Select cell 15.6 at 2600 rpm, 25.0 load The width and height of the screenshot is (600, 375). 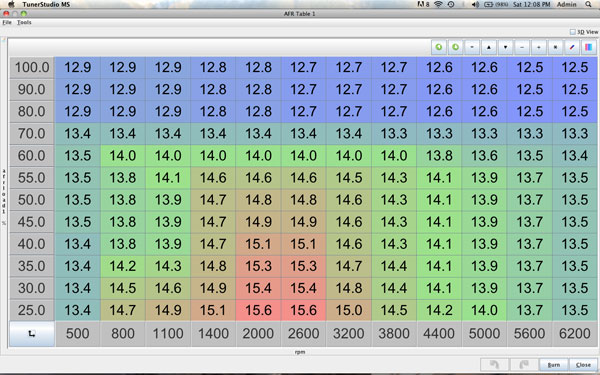pyautogui.click(x=303, y=310)
